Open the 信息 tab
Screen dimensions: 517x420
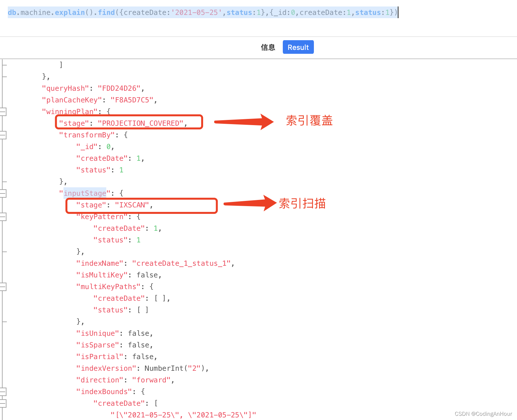(268, 47)
